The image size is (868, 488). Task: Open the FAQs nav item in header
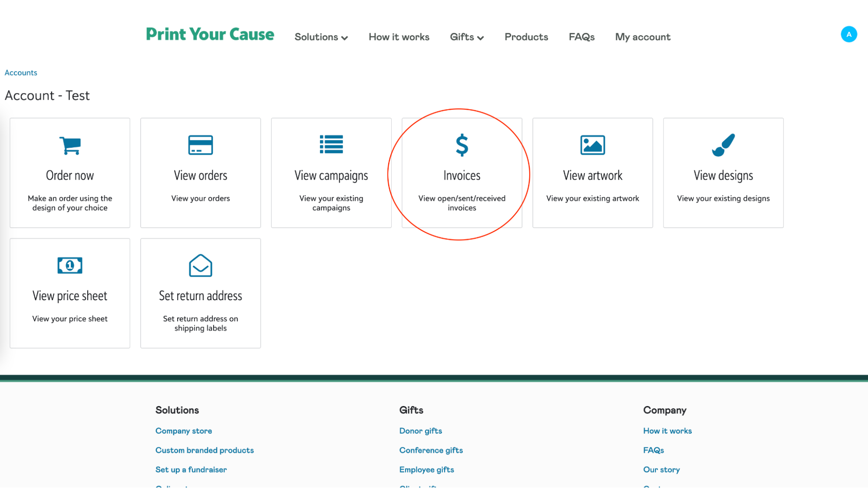[x=582, y=37]
